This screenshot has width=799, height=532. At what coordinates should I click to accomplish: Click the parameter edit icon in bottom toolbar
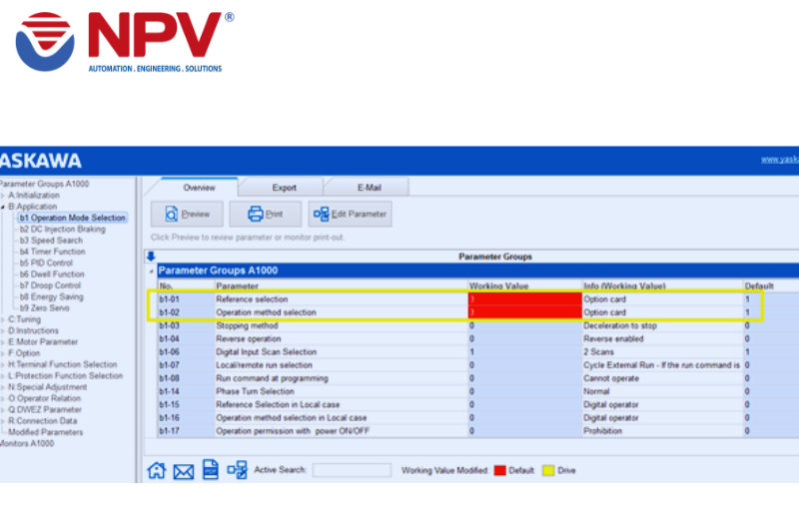237,470
